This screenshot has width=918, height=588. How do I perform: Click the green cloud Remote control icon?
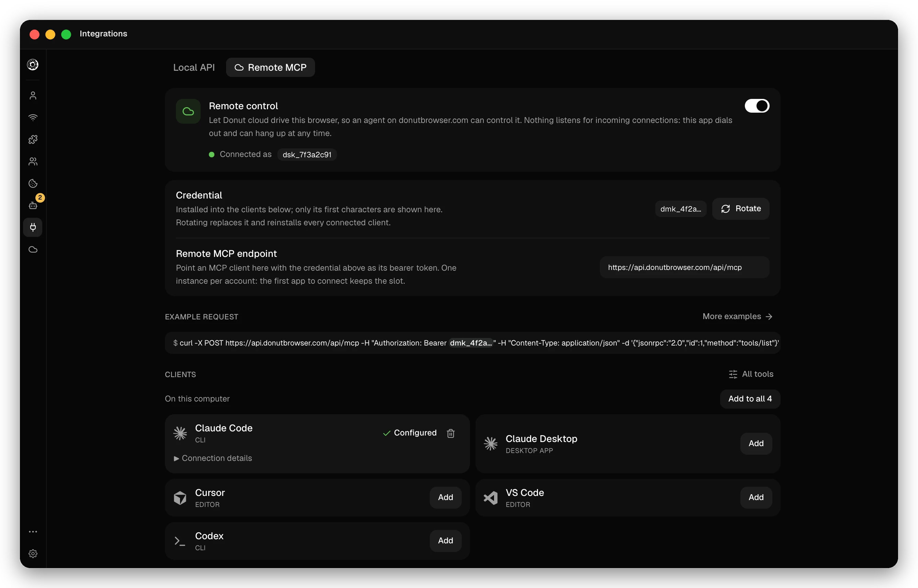click(x=188, y=111)
